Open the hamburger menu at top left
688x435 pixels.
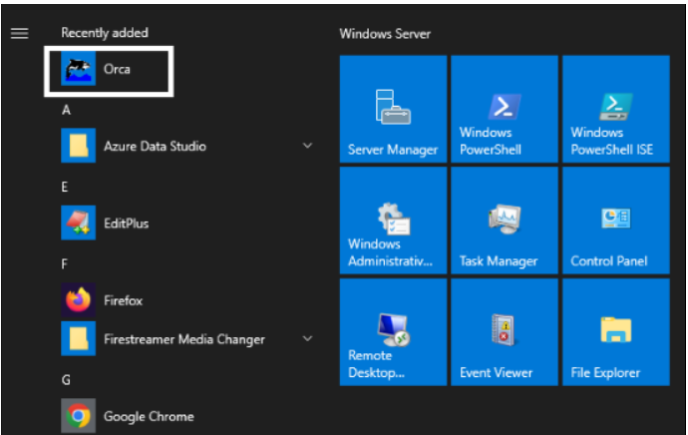(x=20, y=33)
